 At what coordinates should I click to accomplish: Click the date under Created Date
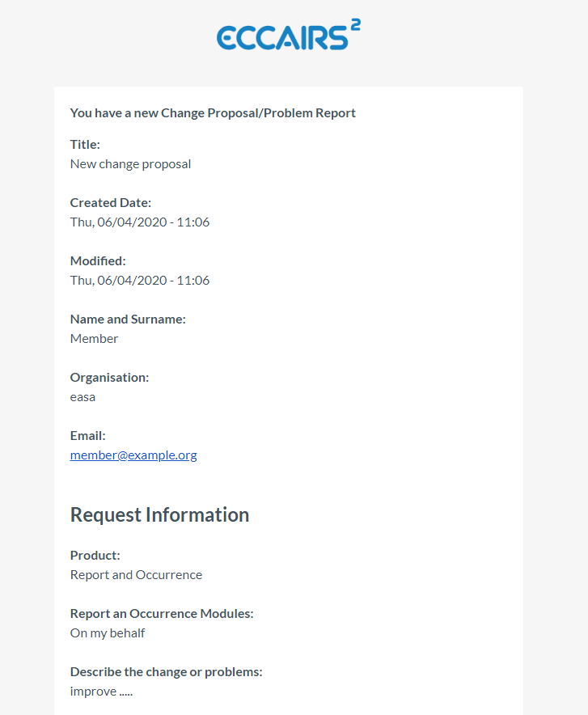pyautogui.click(x=140, y=222)
